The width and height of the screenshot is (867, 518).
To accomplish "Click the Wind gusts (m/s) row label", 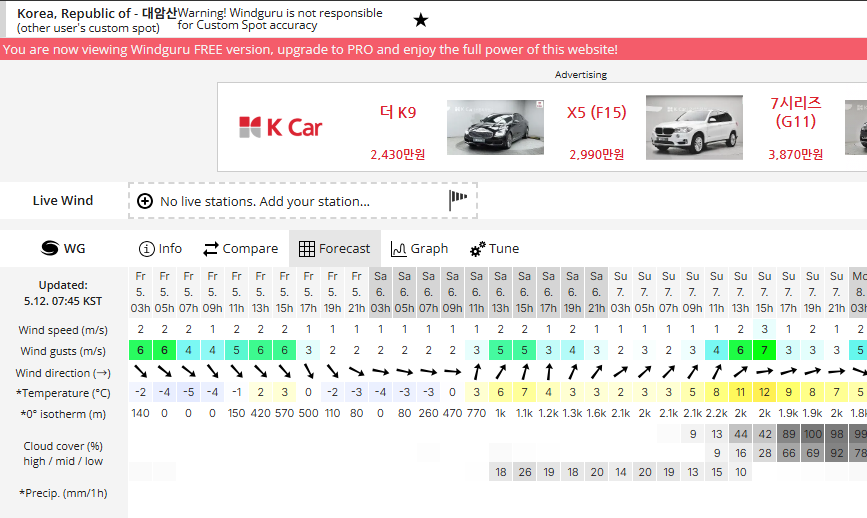I will click(63, 351).
